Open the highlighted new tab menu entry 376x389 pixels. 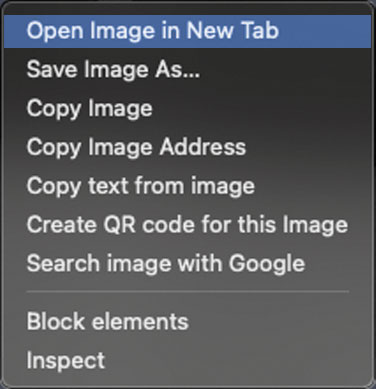[188, 31]
